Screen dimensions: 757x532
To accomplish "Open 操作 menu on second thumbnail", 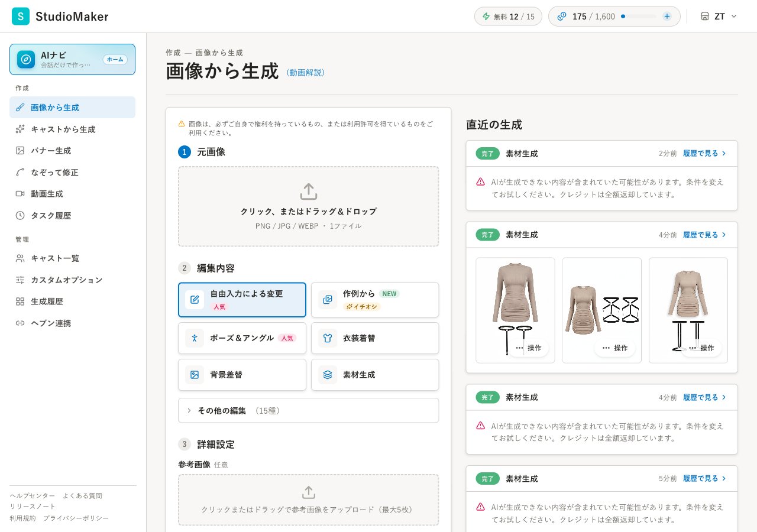I will point(614,348).
